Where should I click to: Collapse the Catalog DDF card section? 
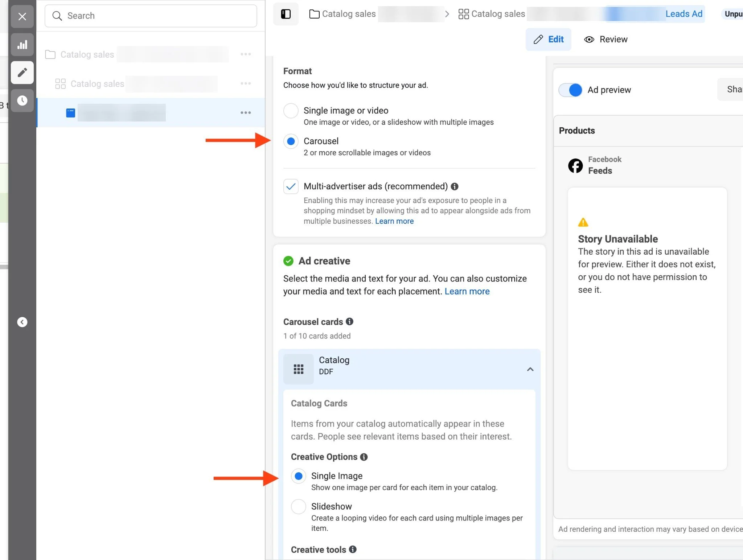[530, 369]
